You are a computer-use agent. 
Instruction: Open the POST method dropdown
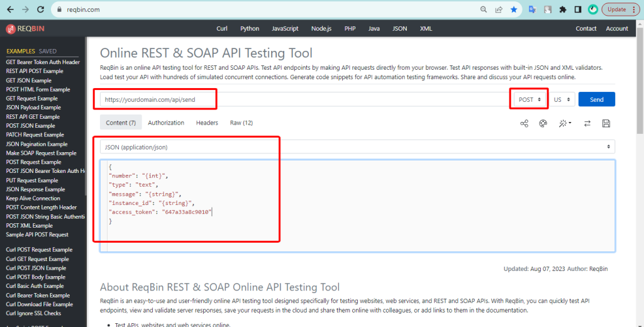click(530, 99)
